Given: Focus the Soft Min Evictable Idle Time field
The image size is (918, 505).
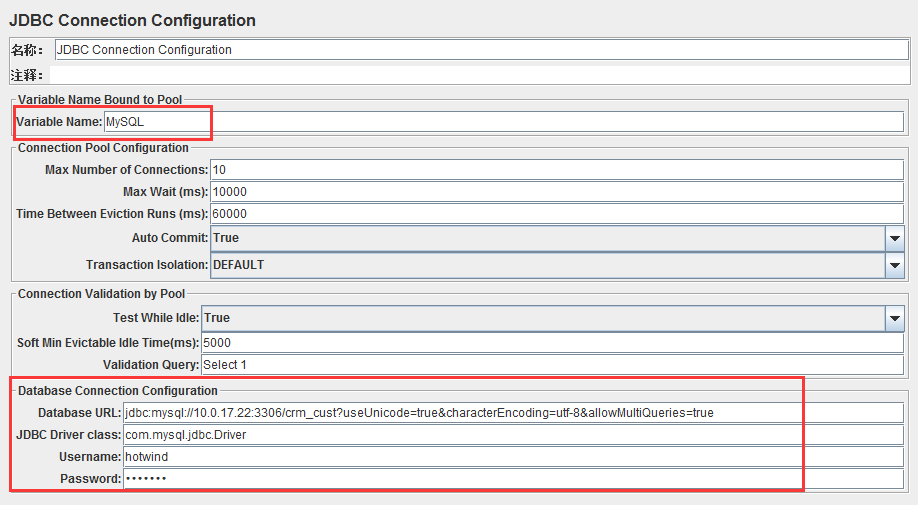Looking at the screenshot, I should [x=553, y=343].
